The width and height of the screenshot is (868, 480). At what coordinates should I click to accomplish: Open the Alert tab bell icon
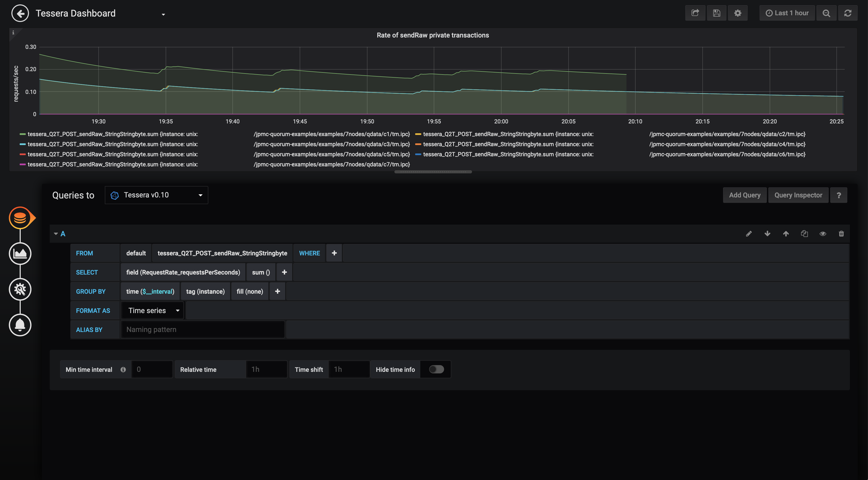pyautogui.click(x=20, y=325)
